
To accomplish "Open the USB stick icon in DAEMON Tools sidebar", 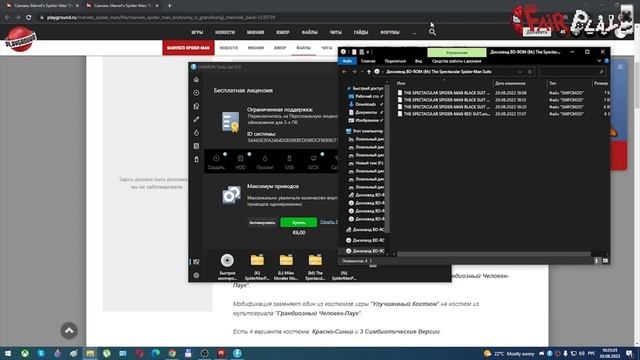I will (196, 159).
